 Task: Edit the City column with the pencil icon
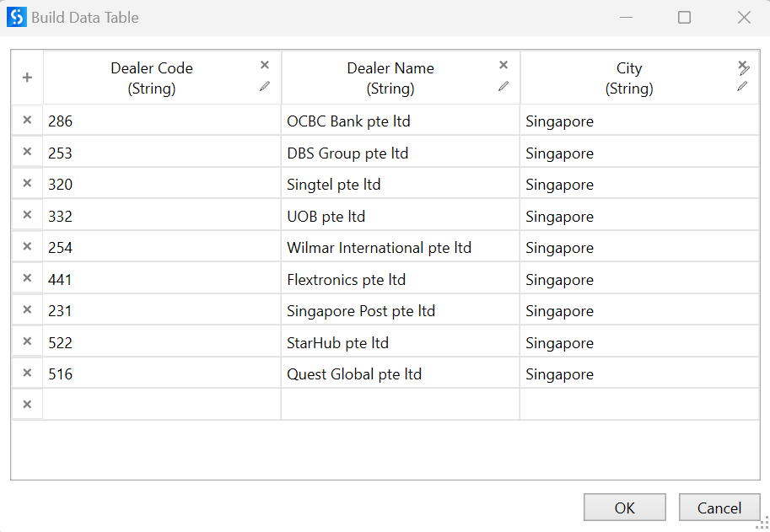pos(742,86)
